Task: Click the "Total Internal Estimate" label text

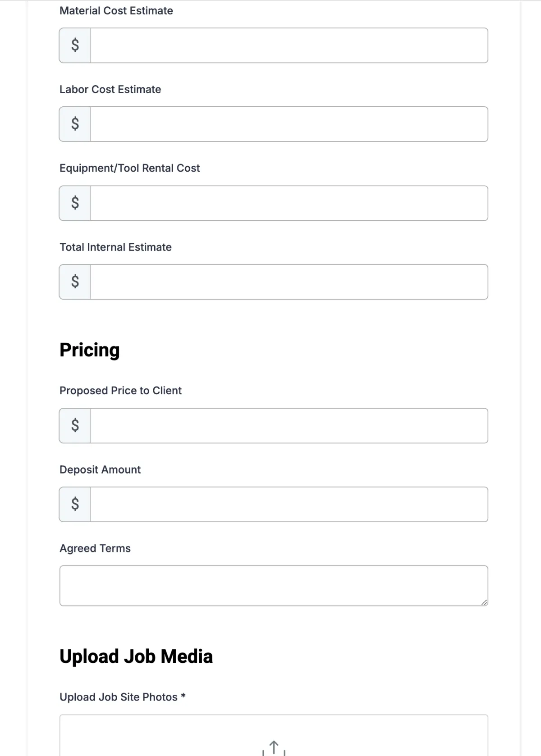Action: coord(115,247)
